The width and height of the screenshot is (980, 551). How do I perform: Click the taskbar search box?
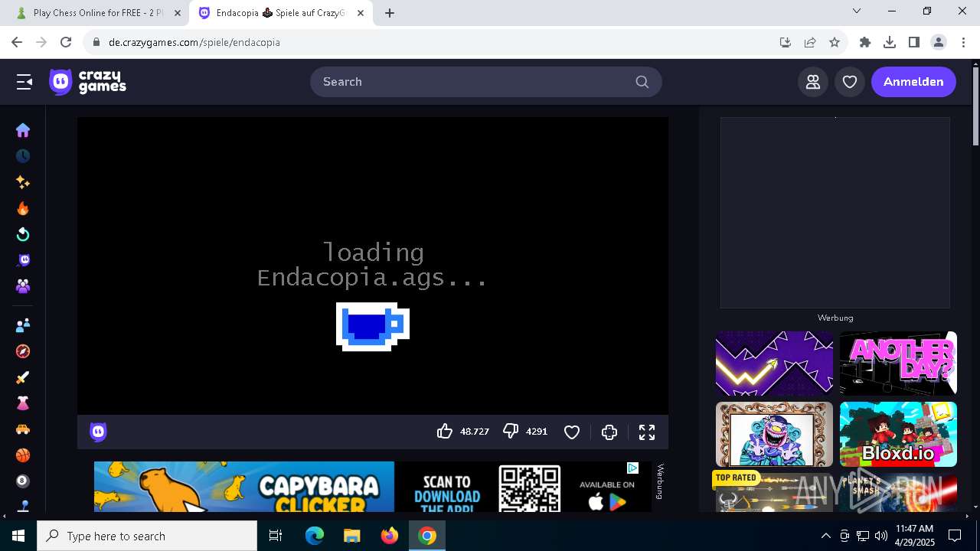click(147, 536)
